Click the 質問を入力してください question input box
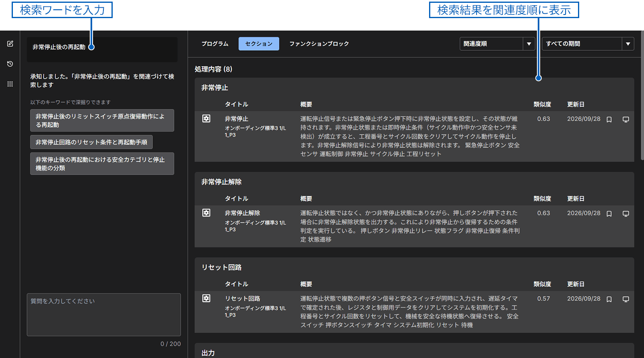Viewport: 644px width, 358px height. (104, 315)
